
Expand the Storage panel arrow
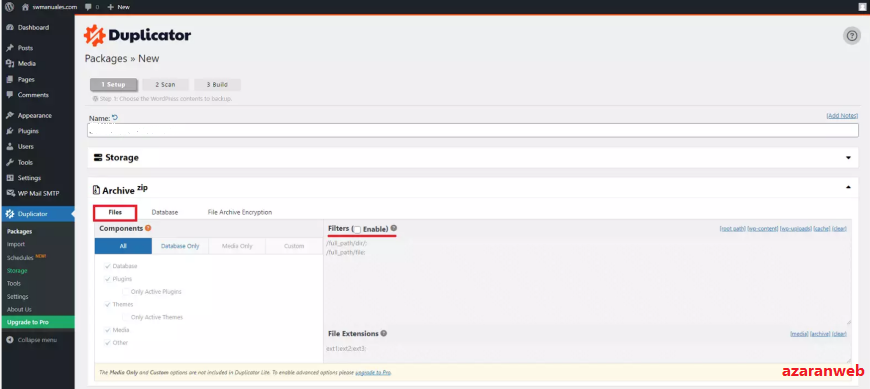pos(848,158)
